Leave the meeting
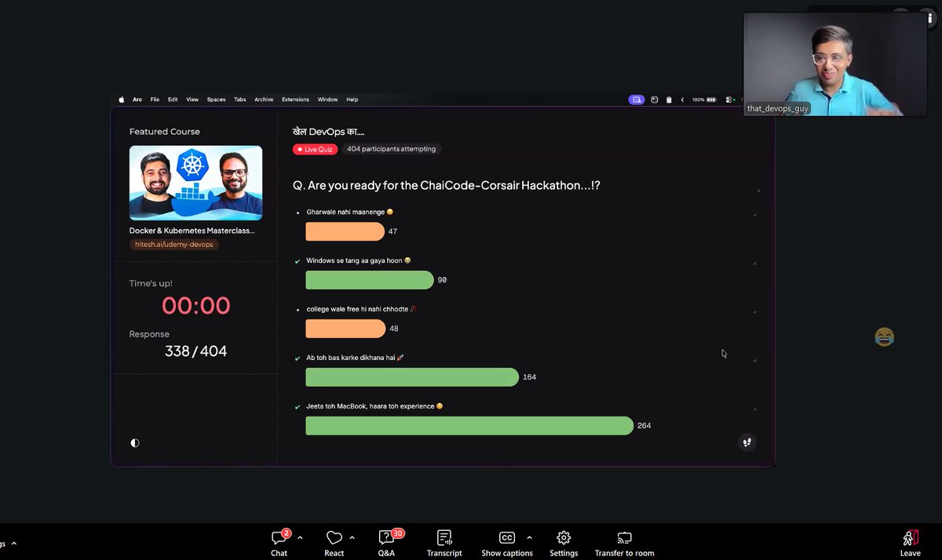This screenshot has height=560, width=942. 911,543
